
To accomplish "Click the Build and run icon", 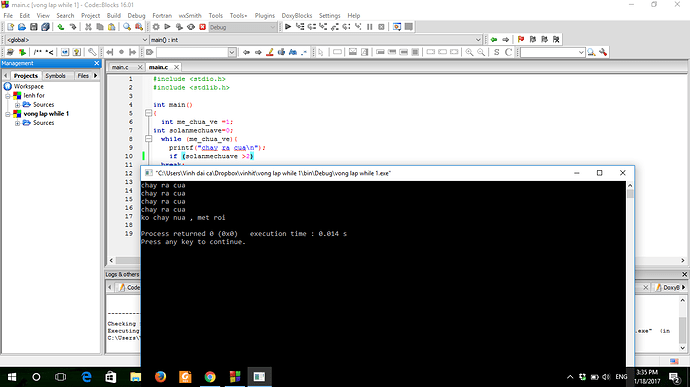I will pyautogui.click(x=179, y=27).
